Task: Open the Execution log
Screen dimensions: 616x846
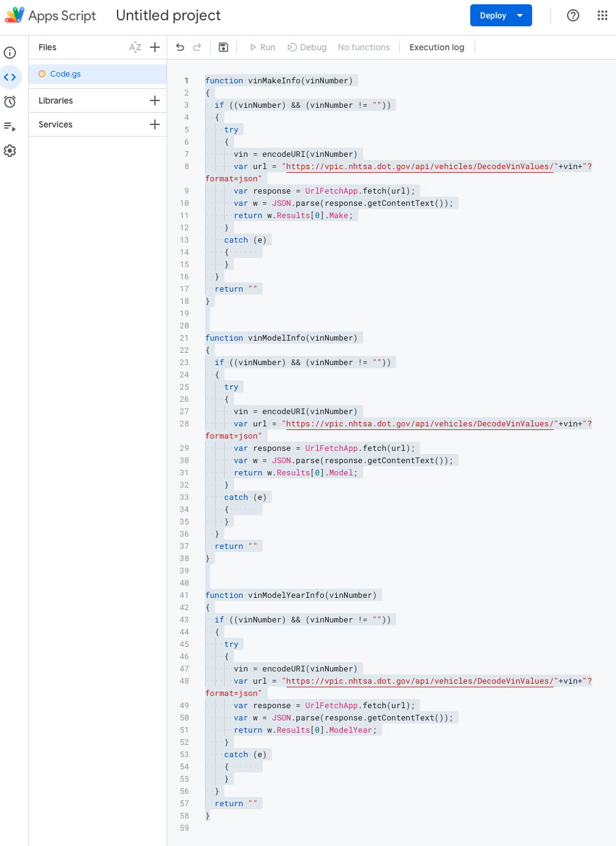Action: pyautogui.click(x=437, y=47)
